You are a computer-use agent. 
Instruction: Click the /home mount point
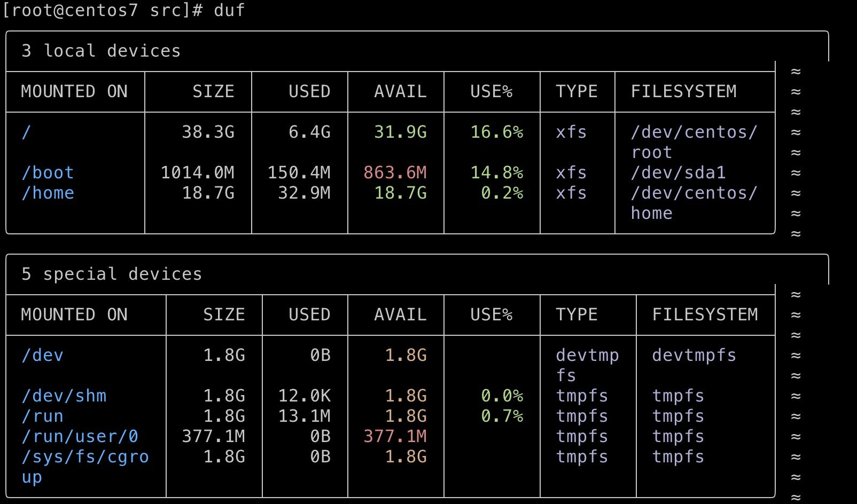(48, 193)
